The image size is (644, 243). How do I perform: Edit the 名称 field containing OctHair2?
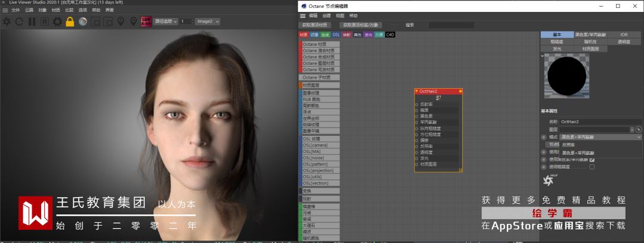(600, 121)
